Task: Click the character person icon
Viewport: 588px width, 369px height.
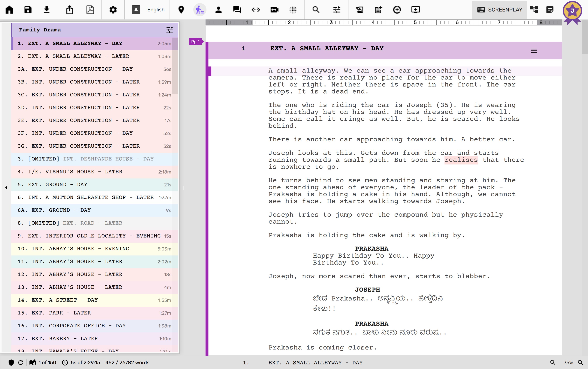Action: [218, 10]
